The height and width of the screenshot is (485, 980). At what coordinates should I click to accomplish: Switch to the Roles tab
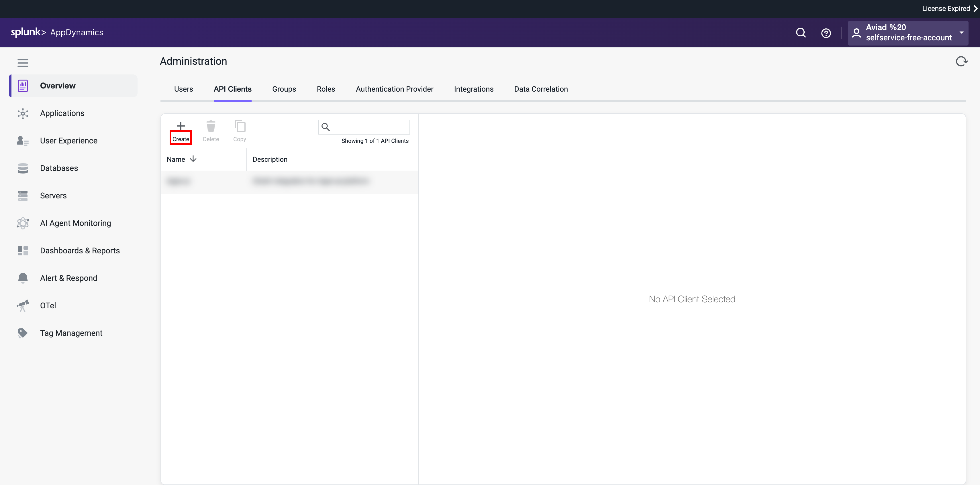pos(326,89)
